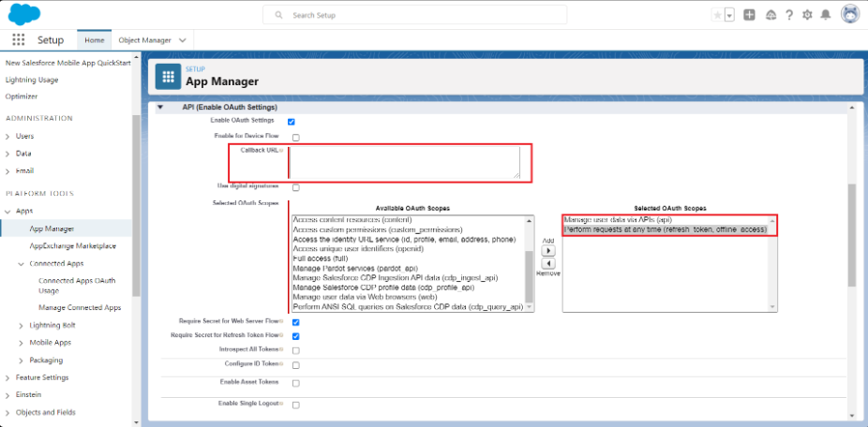Switch to the Home tab

point(94,40)
